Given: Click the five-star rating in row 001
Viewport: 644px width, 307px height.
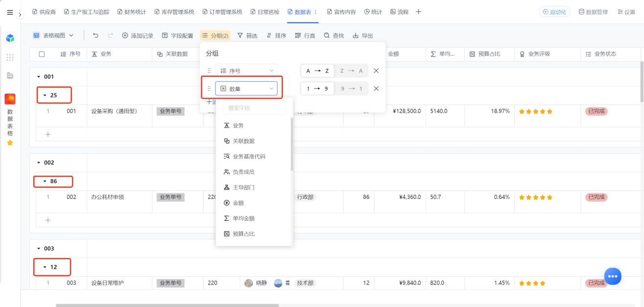Looking at the screenshot, I should [536, 111].
